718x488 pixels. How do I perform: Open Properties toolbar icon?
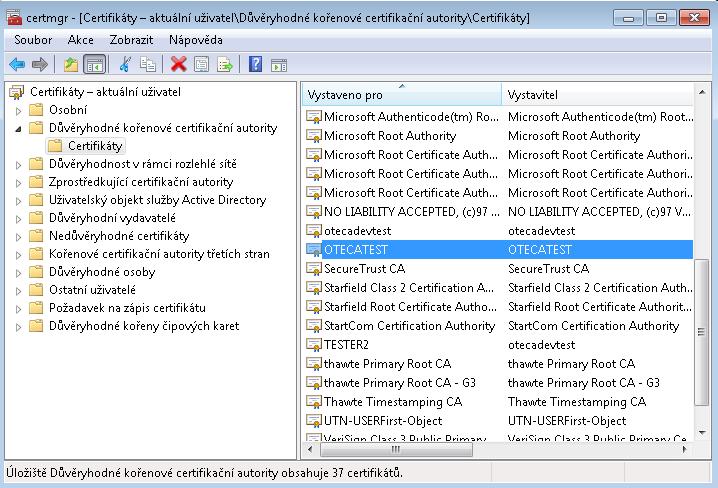click(201, 65)
